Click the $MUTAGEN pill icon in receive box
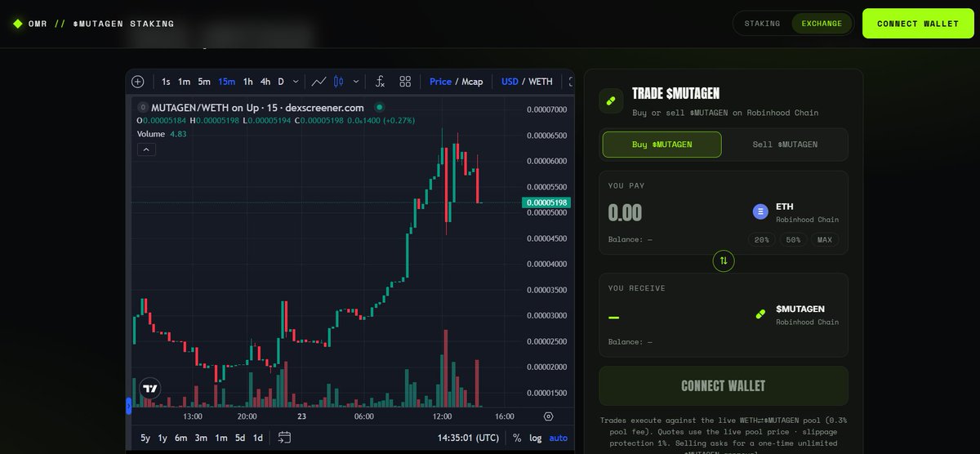The width and height of the screenshot is (980, 454). (760, 314)
